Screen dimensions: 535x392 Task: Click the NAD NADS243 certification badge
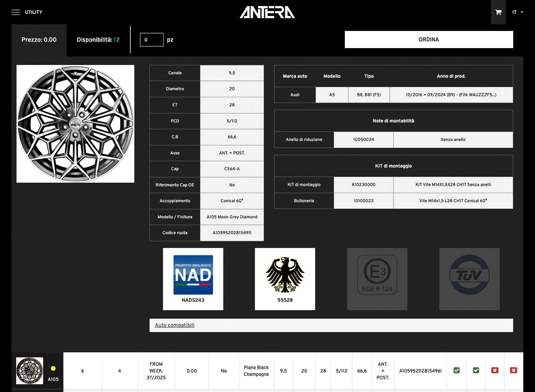193,279
